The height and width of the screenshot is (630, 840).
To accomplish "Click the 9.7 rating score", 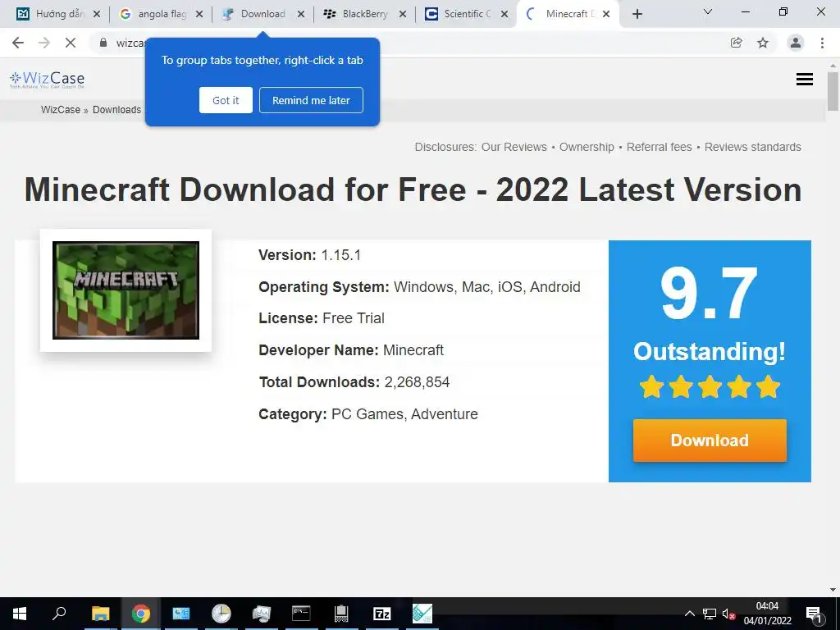I will coord(709,294).
